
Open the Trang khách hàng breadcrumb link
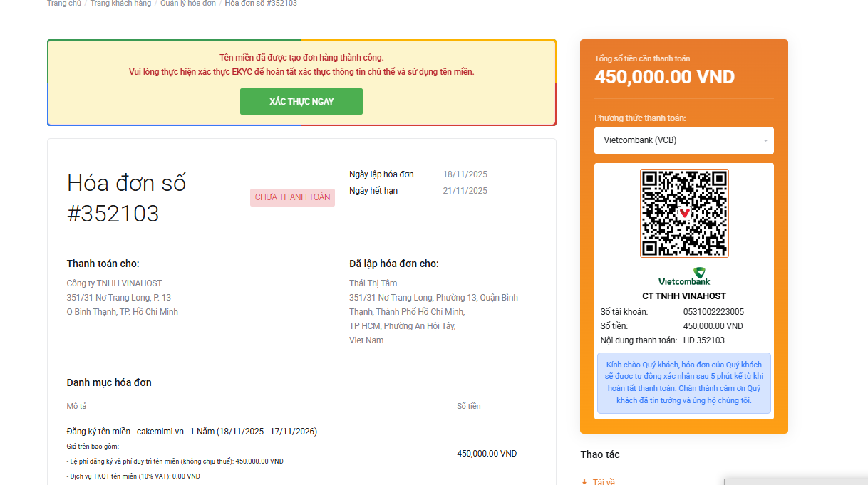pos(120,3)
